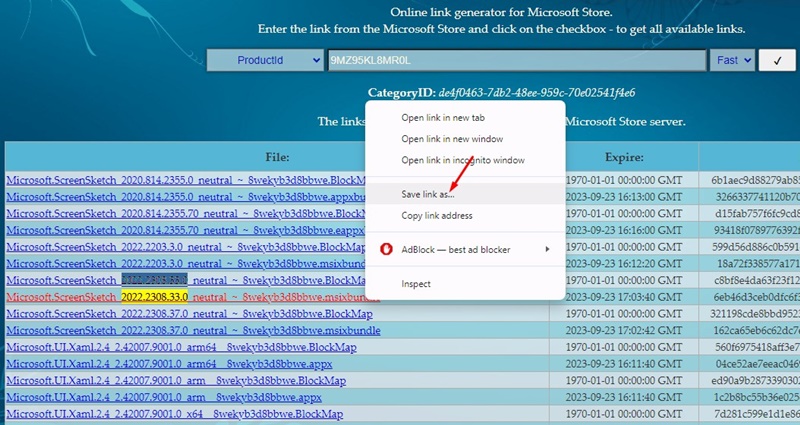
Task: Open AdBlock — best ad blocker submenu
Action: click(465, 249)
